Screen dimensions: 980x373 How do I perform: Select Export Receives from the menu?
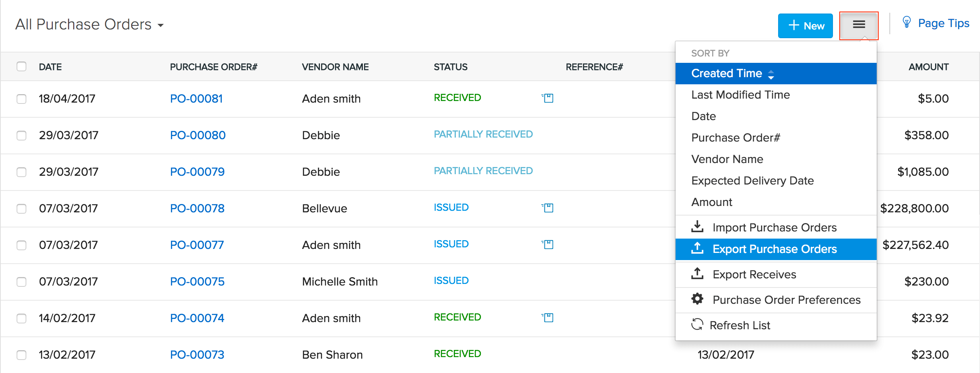point(754,274)
